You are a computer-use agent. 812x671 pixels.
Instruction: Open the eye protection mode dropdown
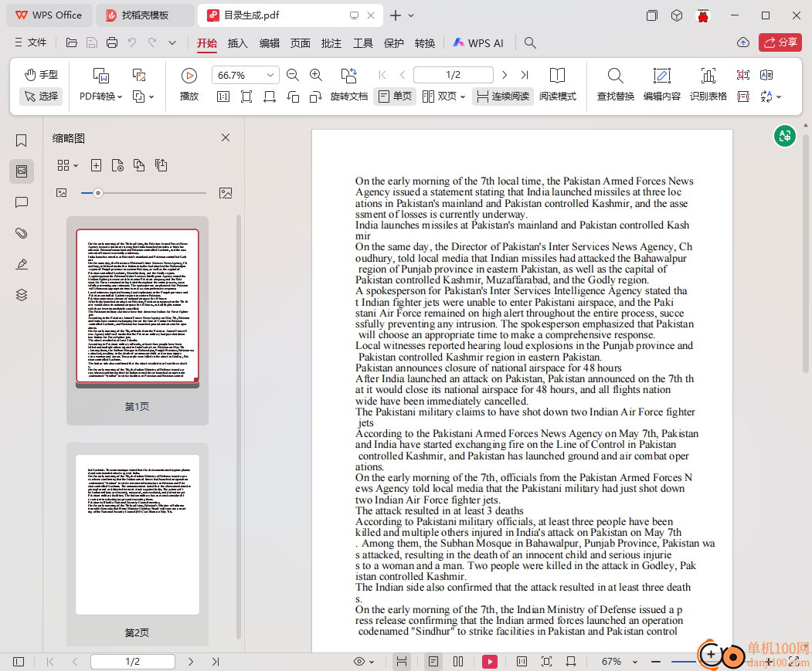point(364,661)
